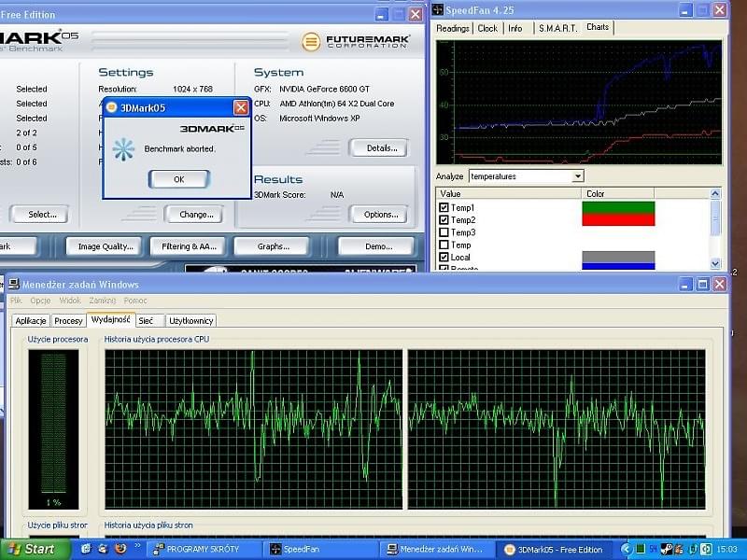Open the Analyze temperatures dropdown
The image size is (747, 560).
click(577, 176)
